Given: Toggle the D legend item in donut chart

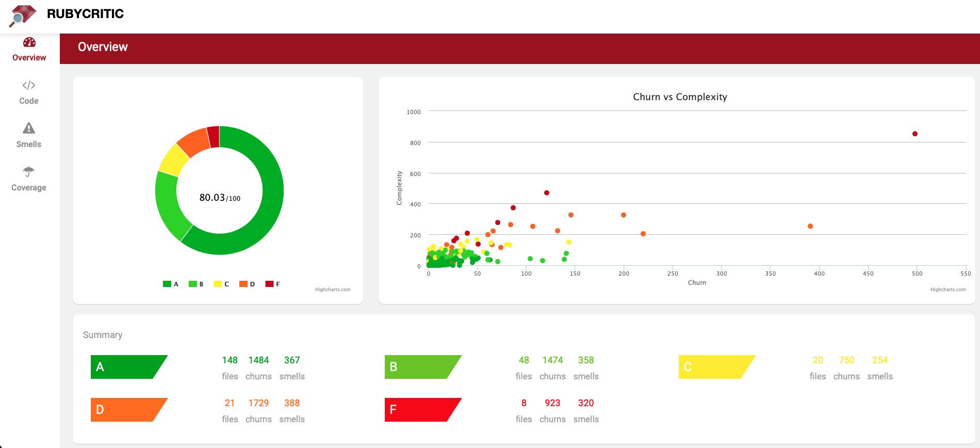Looking at the screenshot, I should [x=247, y=284].
